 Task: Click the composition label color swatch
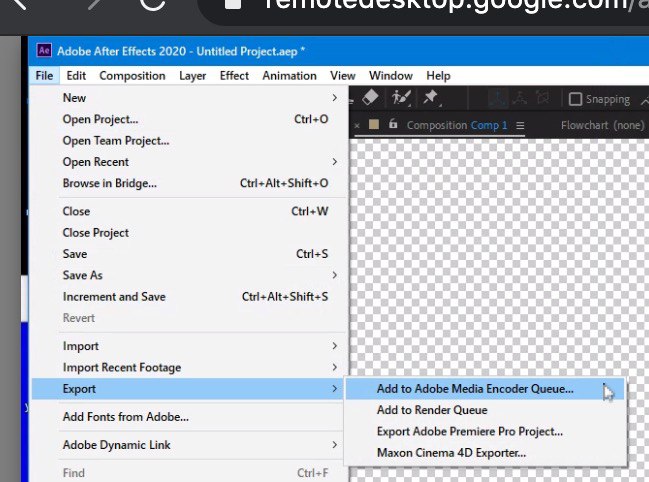tap(374, 125)
